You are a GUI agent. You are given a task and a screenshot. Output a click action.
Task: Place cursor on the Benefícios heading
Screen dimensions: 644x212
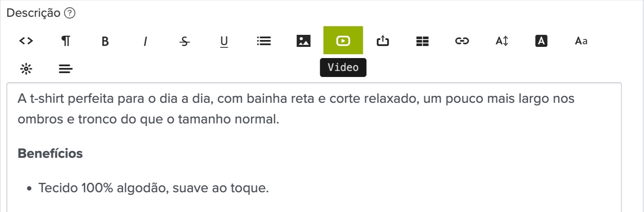point(50,154)
